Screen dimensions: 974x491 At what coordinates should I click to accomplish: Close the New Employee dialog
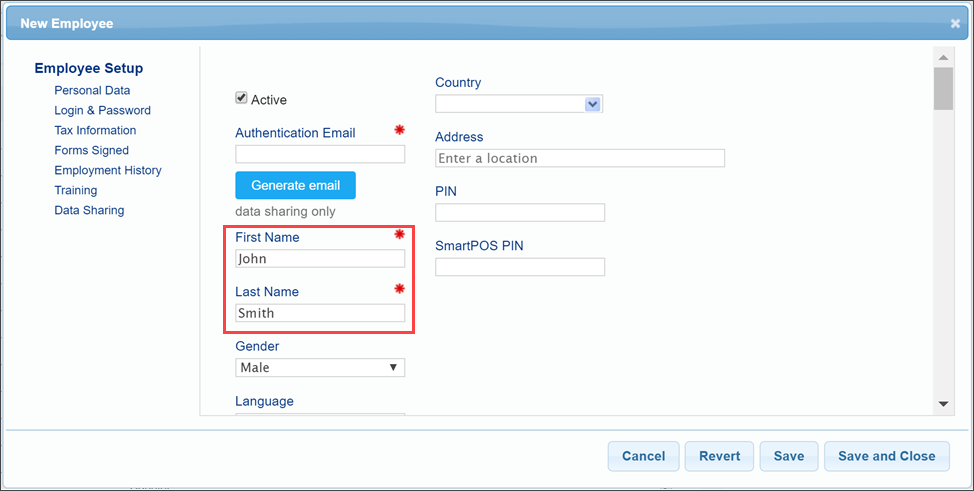(x=954, y=23)
